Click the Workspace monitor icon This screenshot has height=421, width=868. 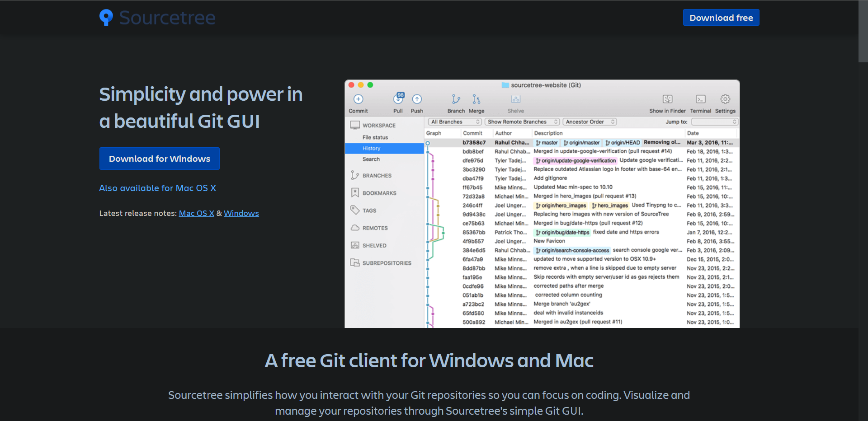coord(355,125)
